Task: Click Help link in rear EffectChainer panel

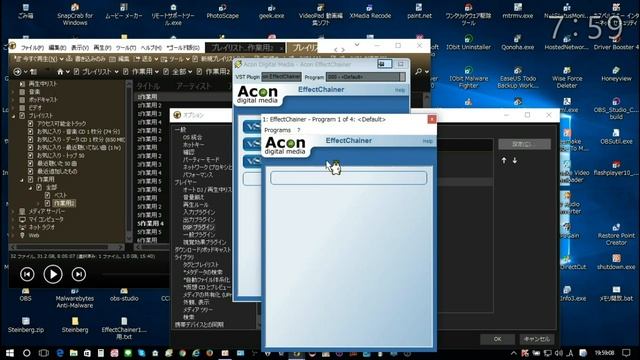Action: pos(400,90)
